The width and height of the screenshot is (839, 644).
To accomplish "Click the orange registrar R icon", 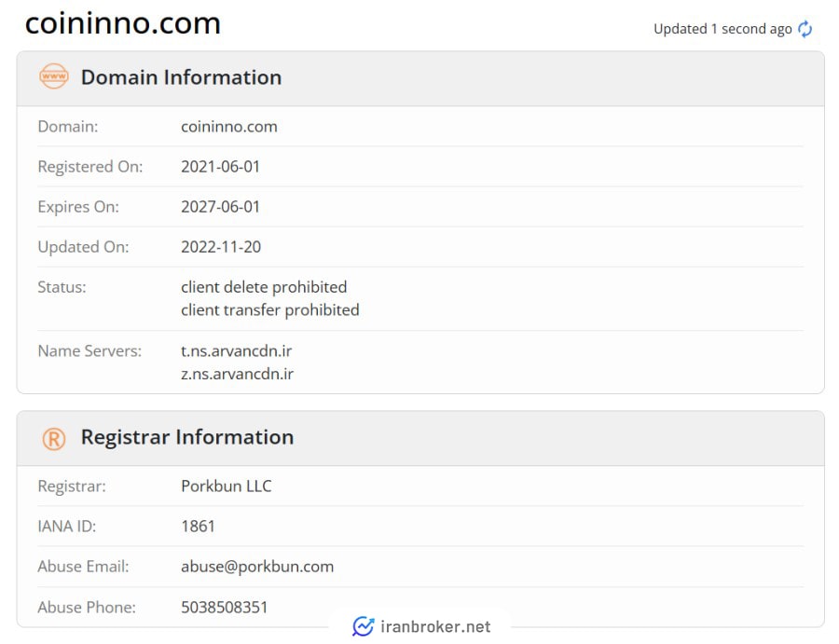I will (x=53, y=439).
